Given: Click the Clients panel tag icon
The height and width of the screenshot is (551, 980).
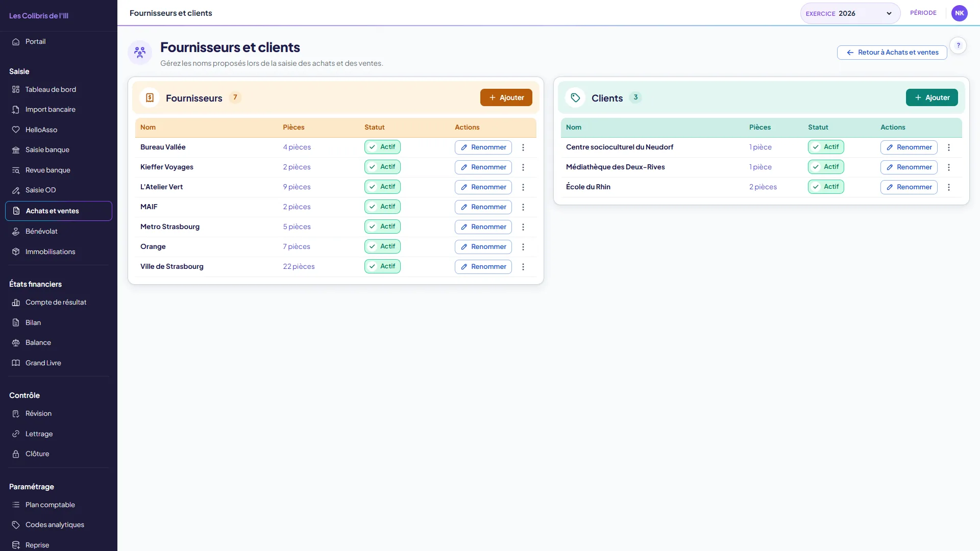Looking at the screenshot, I should [x=575, y=97].
